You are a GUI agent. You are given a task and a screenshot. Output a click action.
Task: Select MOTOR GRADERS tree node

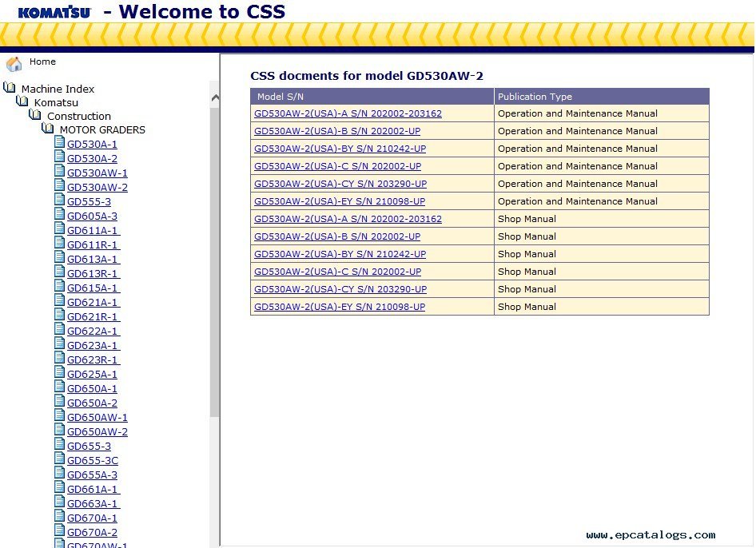click(102, 129)
